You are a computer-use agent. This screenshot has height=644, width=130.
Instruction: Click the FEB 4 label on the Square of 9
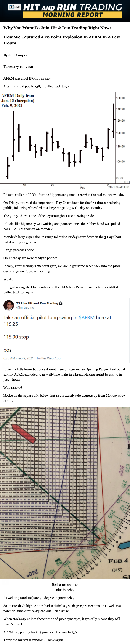[x=118, y=561]
